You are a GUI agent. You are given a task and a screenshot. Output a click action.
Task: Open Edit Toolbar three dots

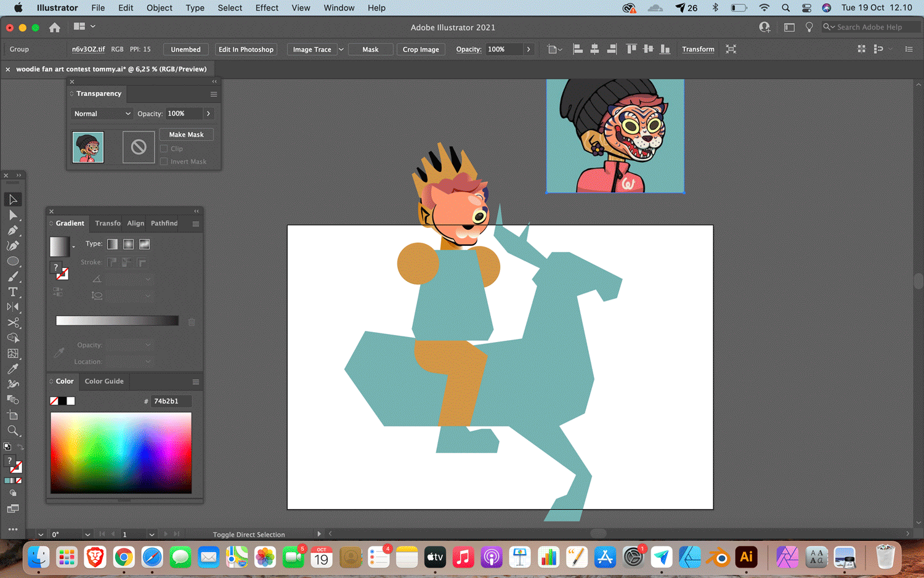pos(13,529)
